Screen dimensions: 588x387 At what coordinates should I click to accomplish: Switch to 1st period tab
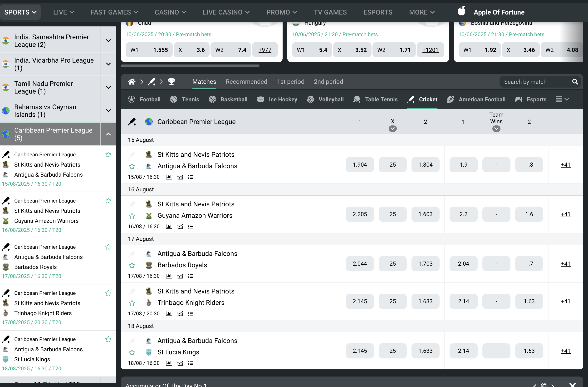tap(290, 82)
